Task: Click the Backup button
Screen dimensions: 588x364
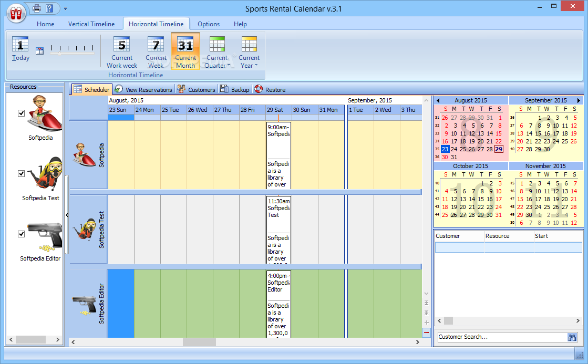Action: tap(235, 90)
